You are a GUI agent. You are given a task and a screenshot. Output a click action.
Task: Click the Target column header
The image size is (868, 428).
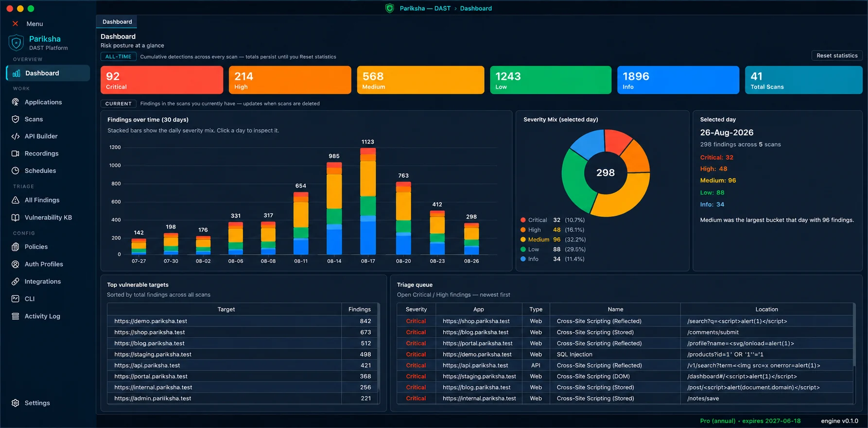click(x=226, y=309)
